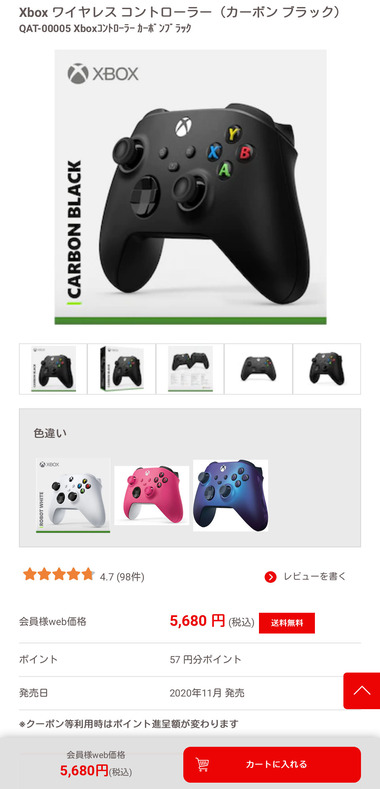Click the main Carbon Black product image
Image resolution: width=380 pixels, height=789 pixels.
point(190,187)
